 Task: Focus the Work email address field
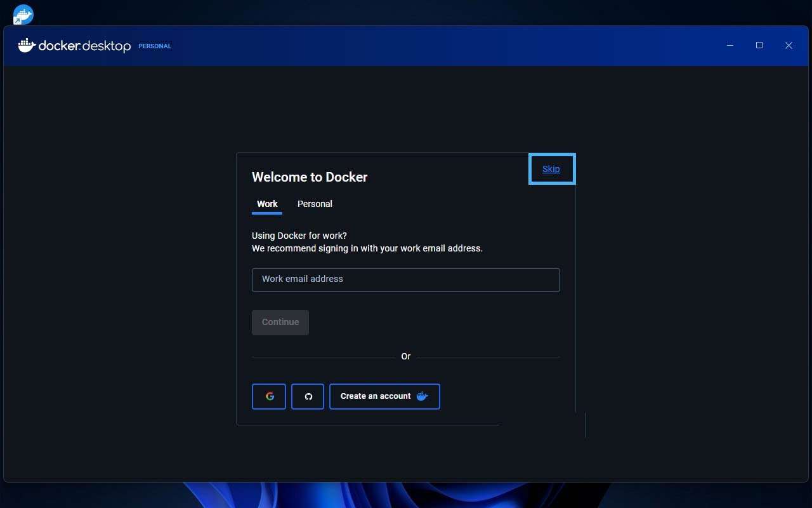(x=405, y=279)
